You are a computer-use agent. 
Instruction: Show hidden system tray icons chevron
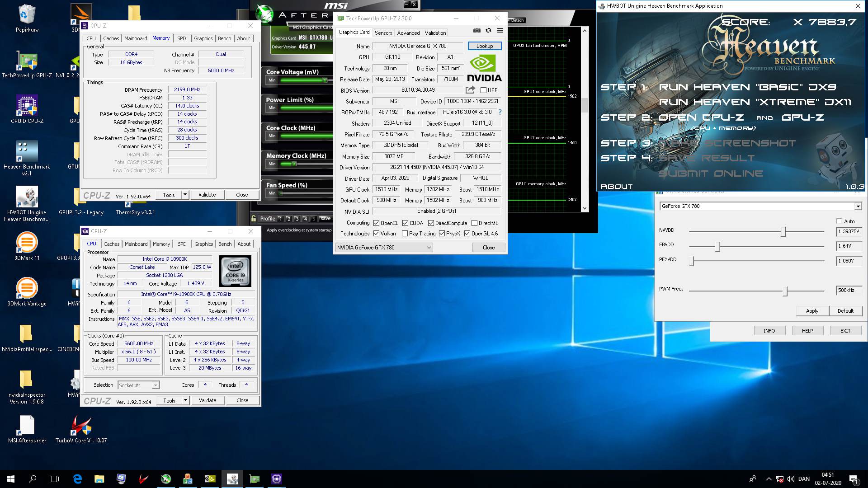tap(769, 479)
